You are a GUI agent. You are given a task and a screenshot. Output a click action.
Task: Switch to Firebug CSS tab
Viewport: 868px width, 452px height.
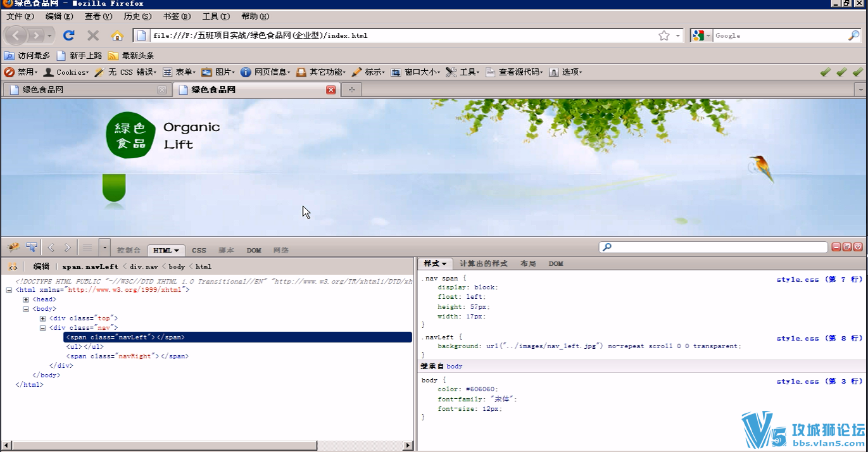coord(199,250)
